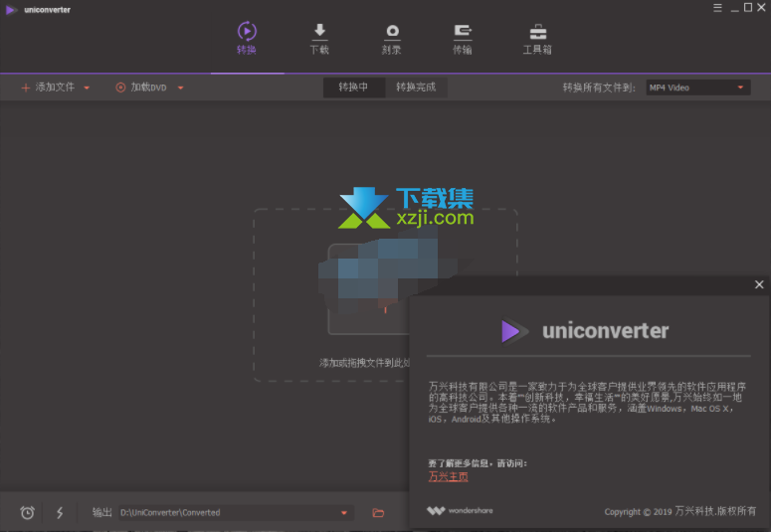Expand the Load DVD dropdown arrow
Image resolution: width=771 pixels, height=532 pixels.
pos(180,89)
